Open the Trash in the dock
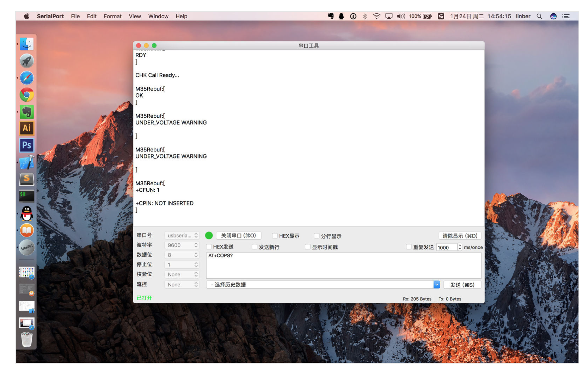Viewport: 588px width, 372px height. pyautogui.click(x=27, y=340)
